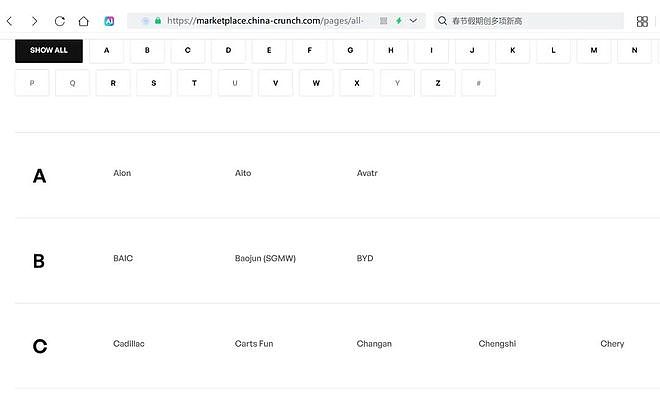Click the reader mode icon in address bar
The image size is (660, 395).
(383, 21)
